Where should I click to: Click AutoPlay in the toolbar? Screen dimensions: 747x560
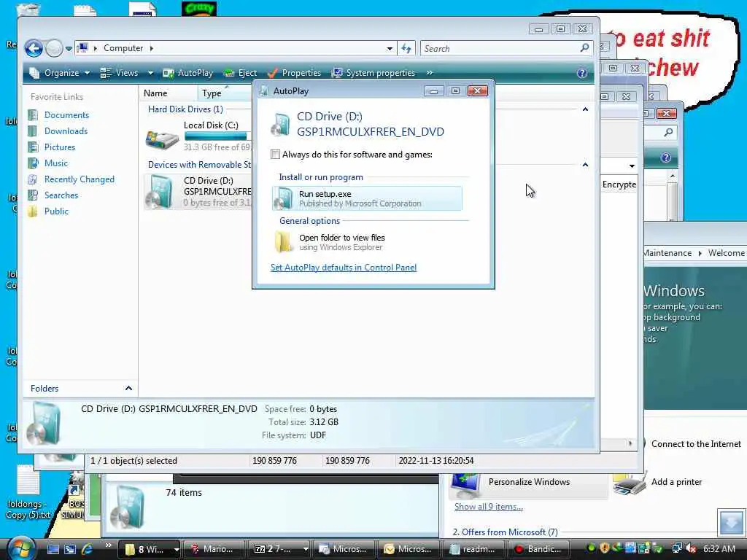coord(187,73)
